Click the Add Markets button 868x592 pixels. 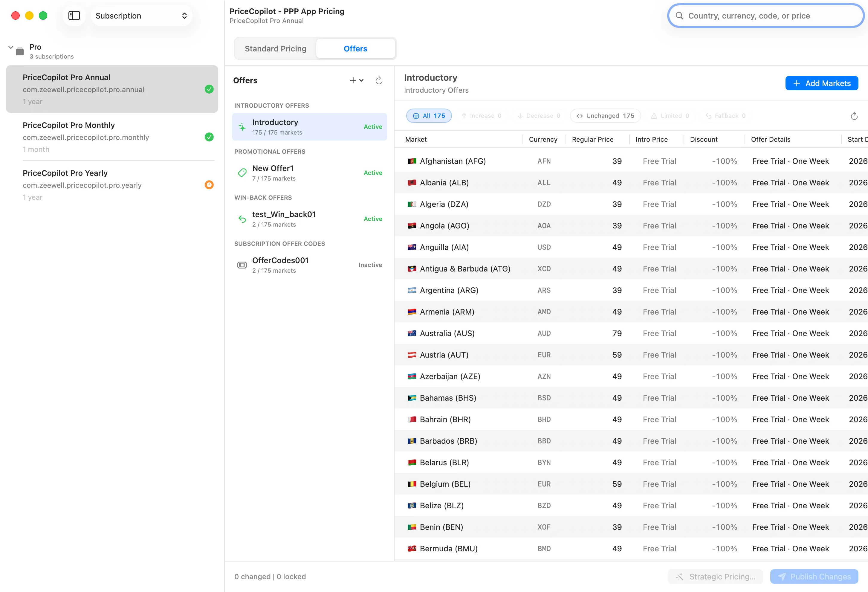click(x=821, y=83)
